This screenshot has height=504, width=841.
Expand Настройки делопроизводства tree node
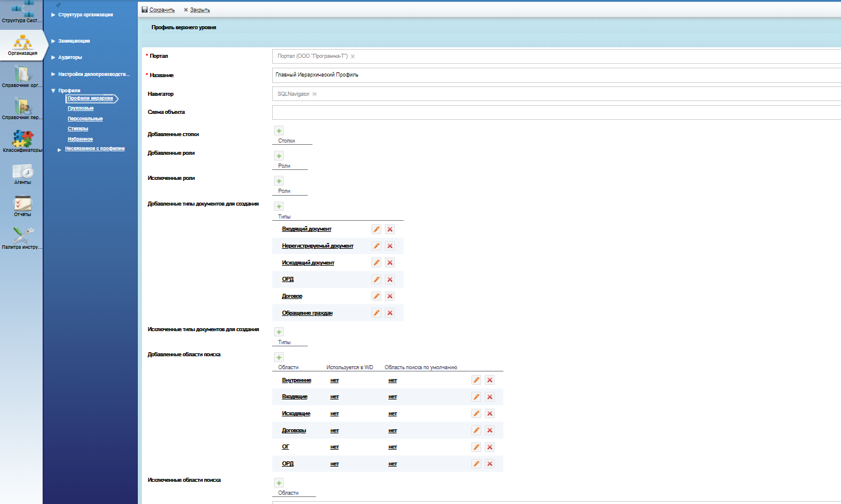(x=53, y=74)
